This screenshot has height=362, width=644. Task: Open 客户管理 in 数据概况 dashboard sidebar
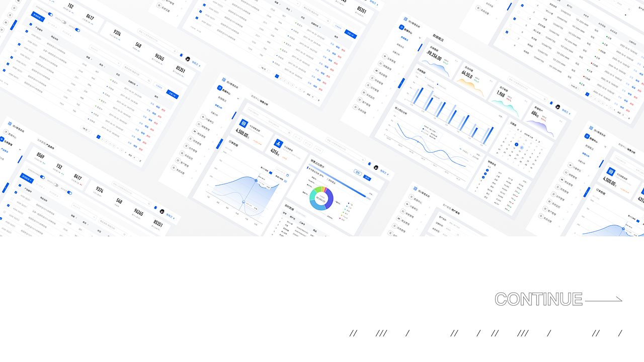coord(365,102)
